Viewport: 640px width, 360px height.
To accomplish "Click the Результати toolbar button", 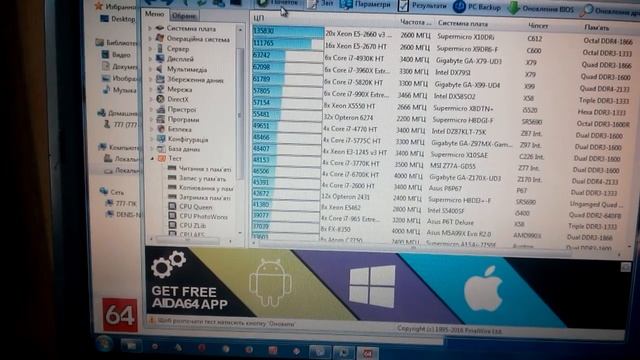I will click(423, 5).
